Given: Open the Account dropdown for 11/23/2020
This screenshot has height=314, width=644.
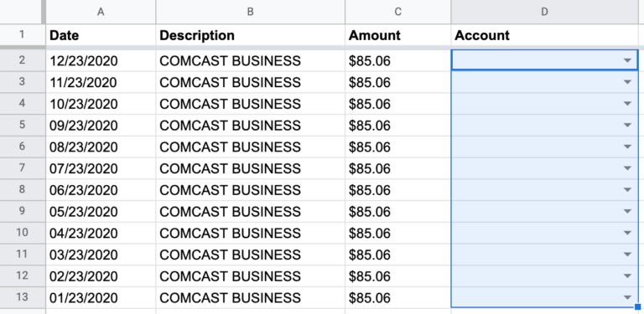Looking at the screenshot, I should point(626,82).
